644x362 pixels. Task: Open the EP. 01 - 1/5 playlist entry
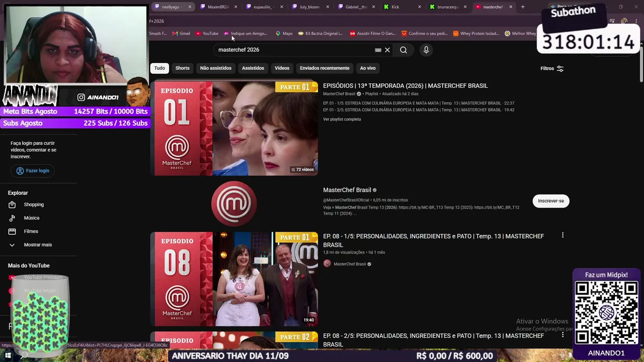(x=419, y=103)
